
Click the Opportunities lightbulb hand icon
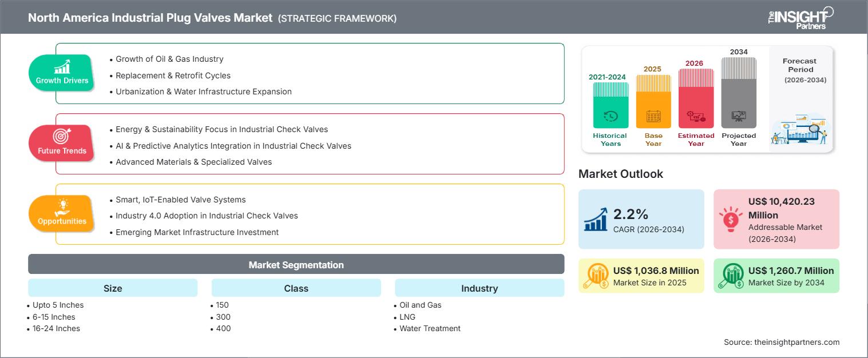point(62,206)
